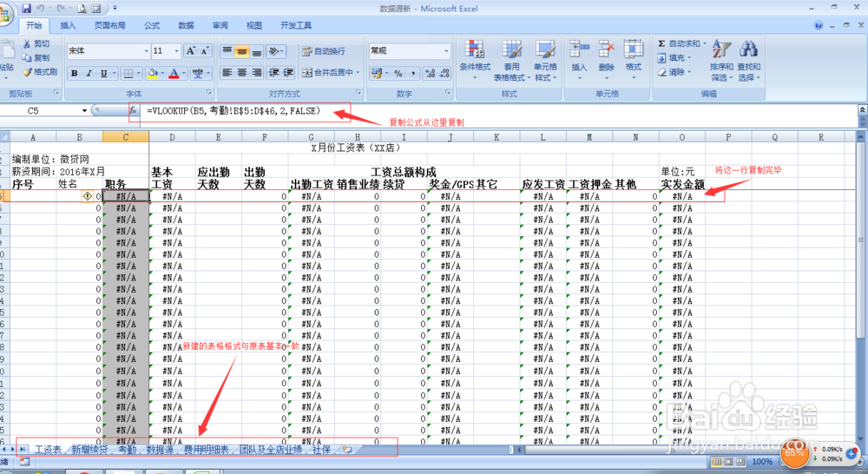The image size is (868, 474).
Task: Switch to the 公式 ribbon tab
Action: click(152, 25)
